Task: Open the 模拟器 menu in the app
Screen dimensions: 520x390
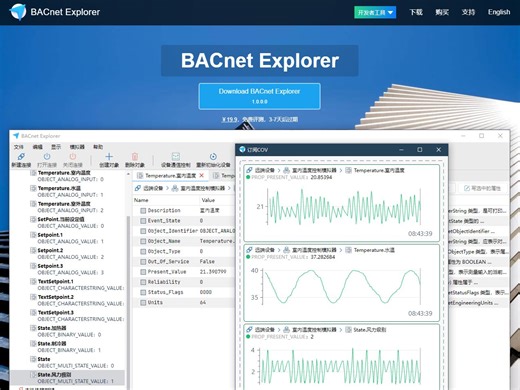Action: point(77,147)
